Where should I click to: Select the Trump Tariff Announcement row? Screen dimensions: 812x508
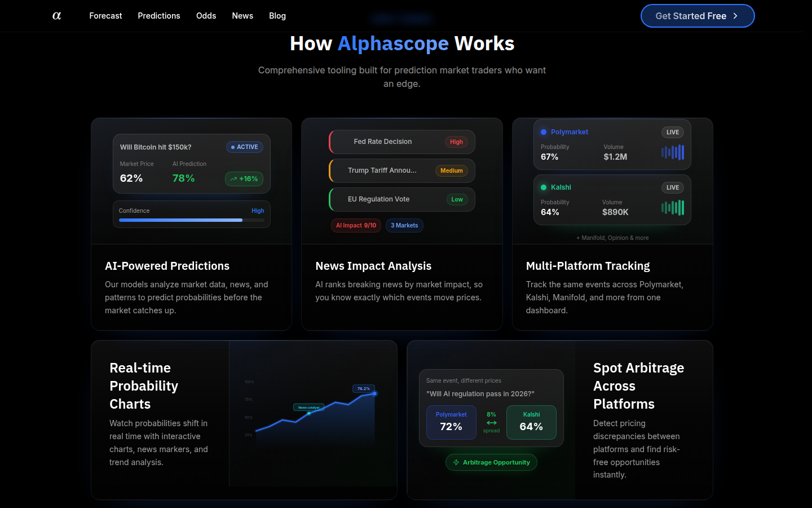point(402,170)
